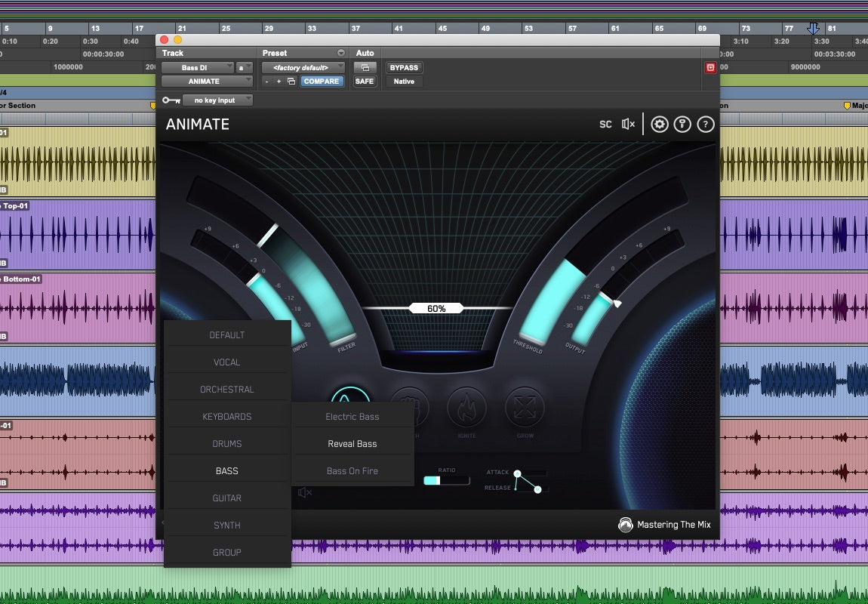Click the mute speaker icon under preset submenu
Viewport: 868px width, 604px height.
305,492
